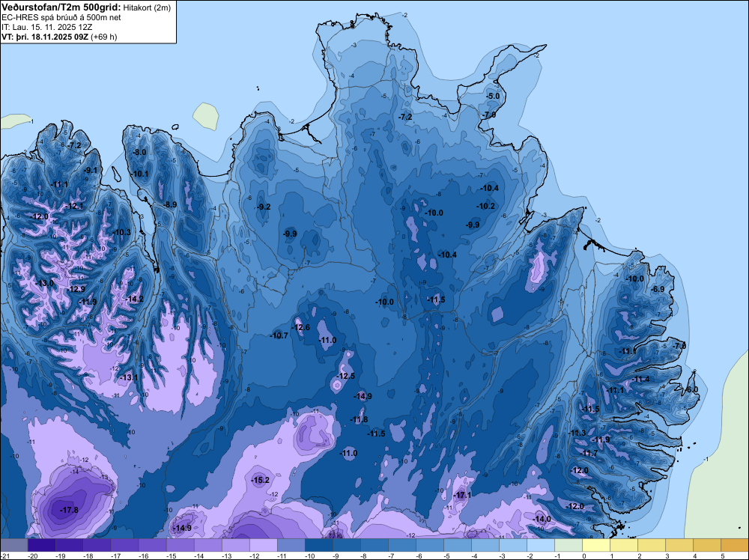Click the -10.2 temperature label
Viewport: 749px width, 560px height.
pos(486,206)
